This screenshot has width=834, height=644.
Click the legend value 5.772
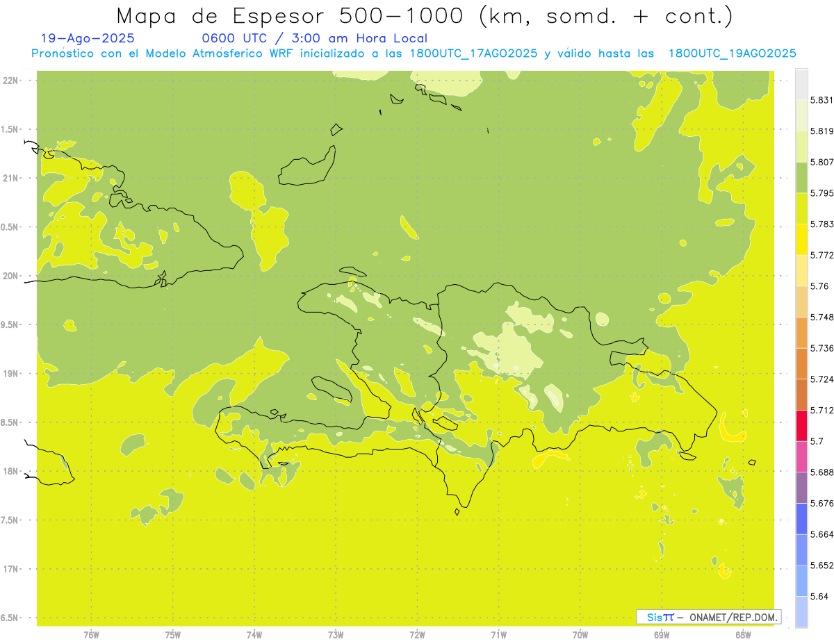[x=821, y=255]
